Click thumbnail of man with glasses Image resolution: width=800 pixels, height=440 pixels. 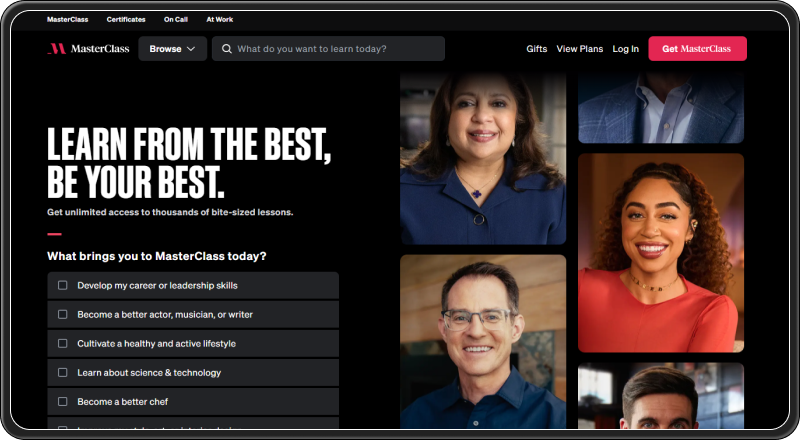pyautogui.click(x=483, y=340)
